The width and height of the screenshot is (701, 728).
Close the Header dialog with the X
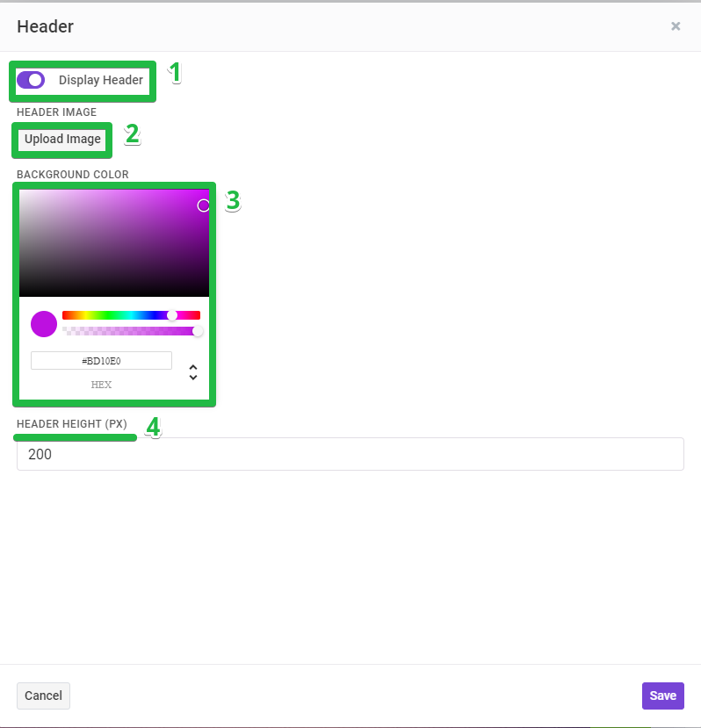[676, 26]
